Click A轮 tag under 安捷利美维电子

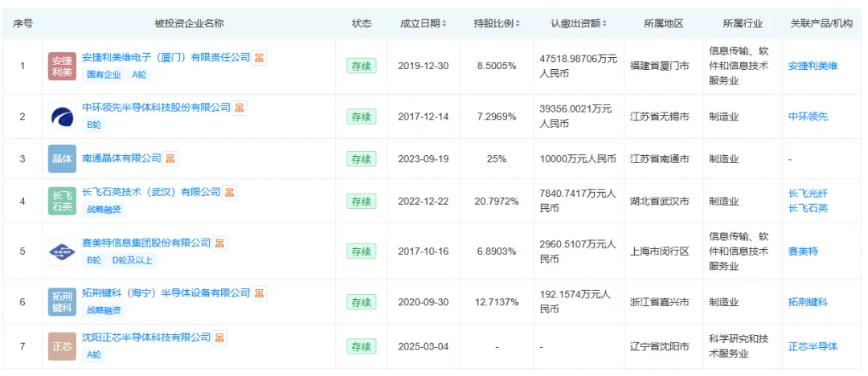coord(139,75)
